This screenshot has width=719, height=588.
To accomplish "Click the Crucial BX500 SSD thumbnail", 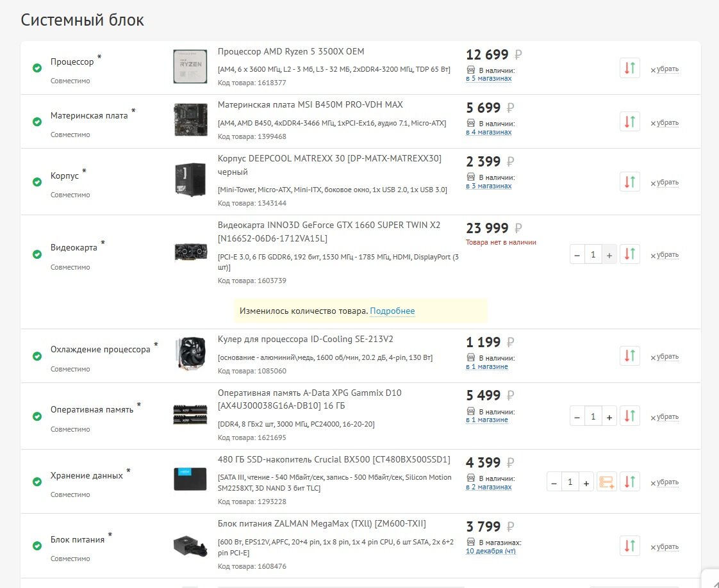I will pos(190,479).
